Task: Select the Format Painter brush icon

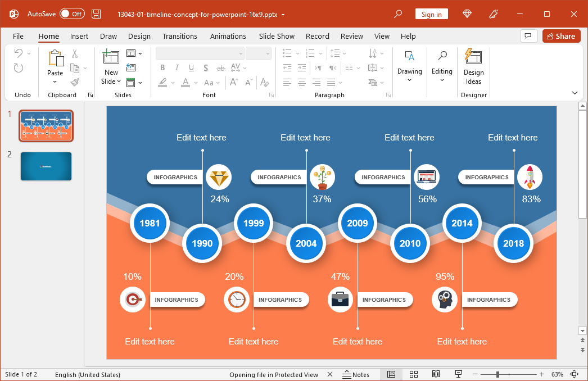Action: pos(75,82)
